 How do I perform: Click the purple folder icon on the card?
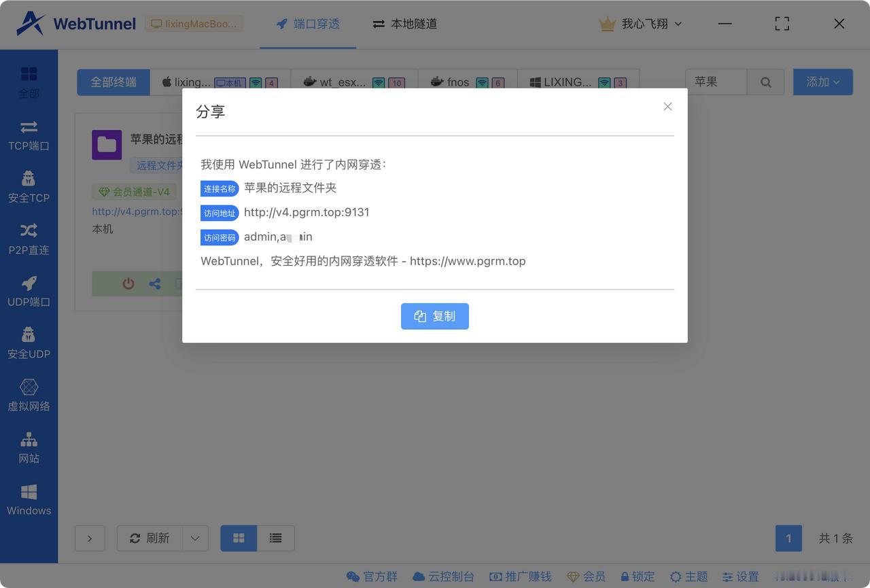(x=107, y=145)
